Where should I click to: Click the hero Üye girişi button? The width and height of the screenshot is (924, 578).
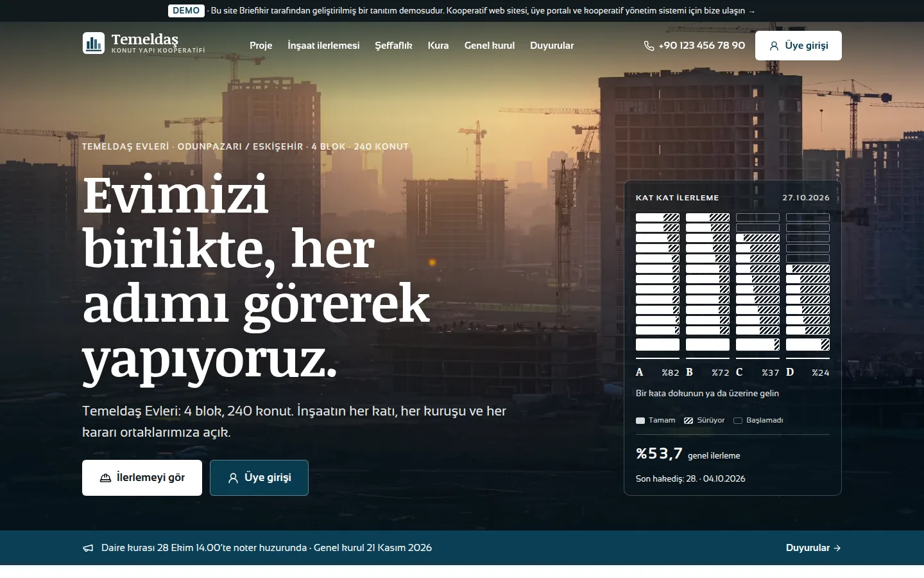point(259,478)
